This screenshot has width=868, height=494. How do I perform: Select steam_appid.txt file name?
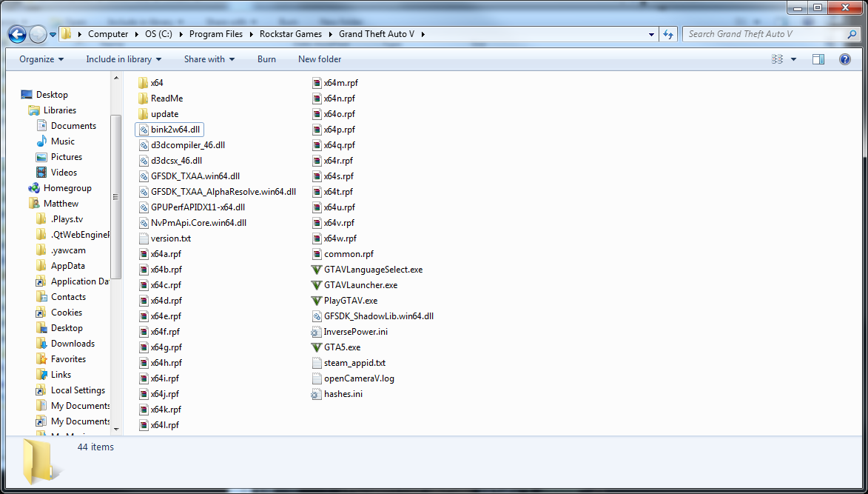click(355, 363)
